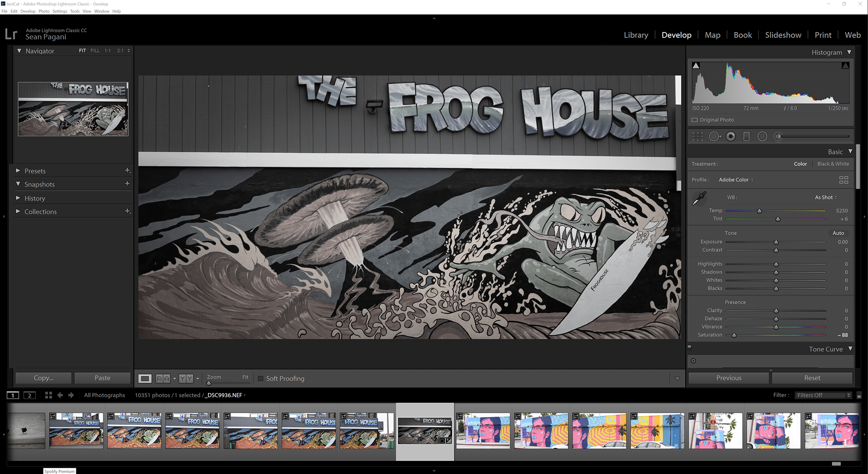
Task: Collapse the Navigator panel
Action: click(x=19, y=51)
